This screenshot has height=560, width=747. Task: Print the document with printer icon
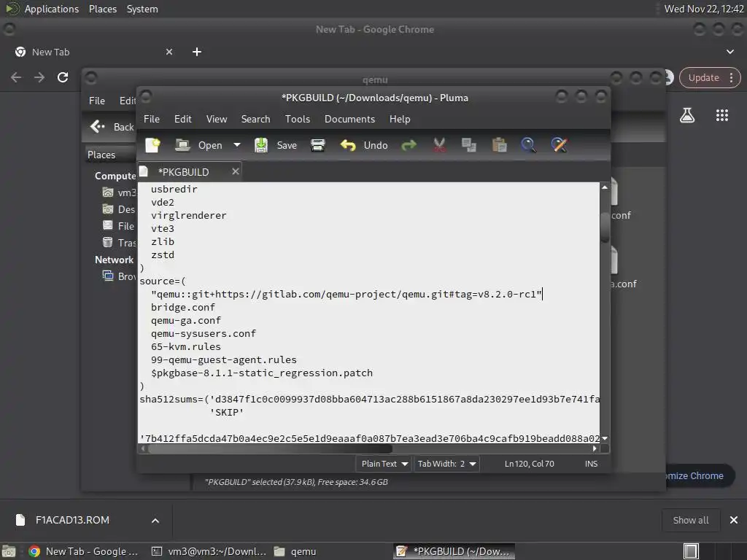tap(318, 145)
